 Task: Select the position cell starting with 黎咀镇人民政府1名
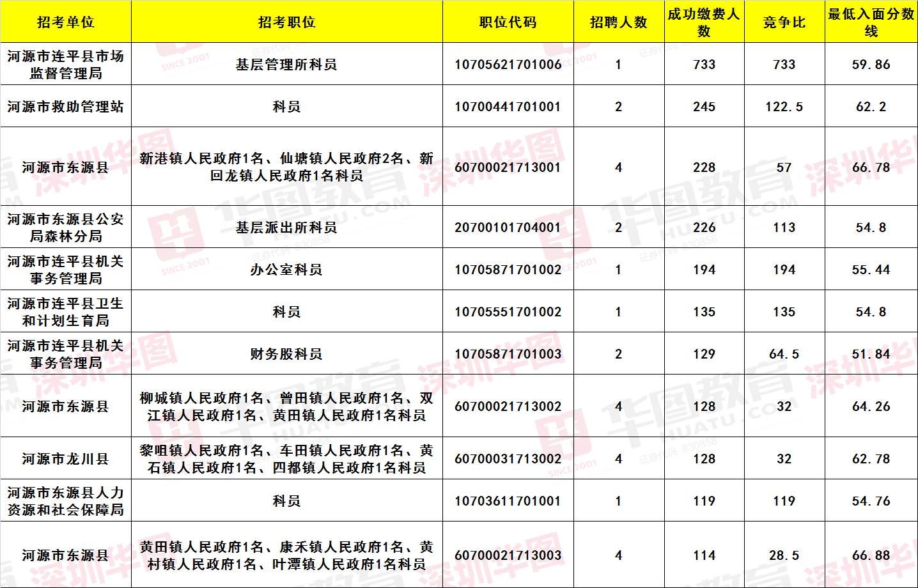coord(287,458)
